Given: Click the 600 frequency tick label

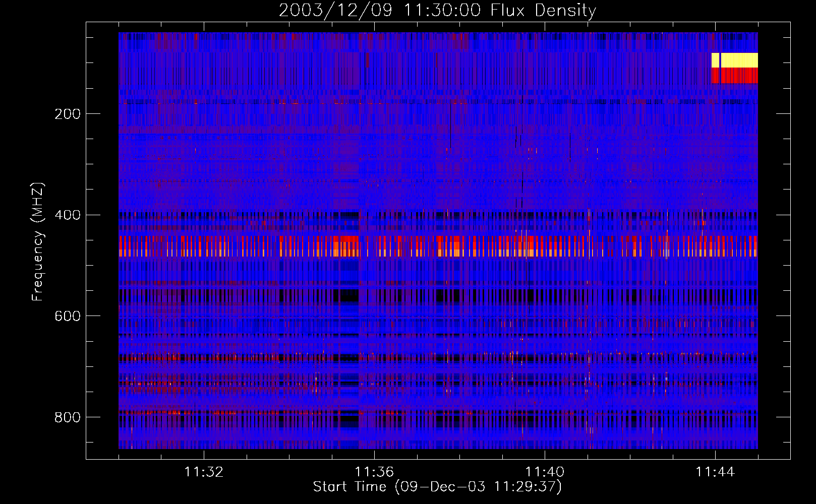Looking at the screenshot, I should point(68,316).
